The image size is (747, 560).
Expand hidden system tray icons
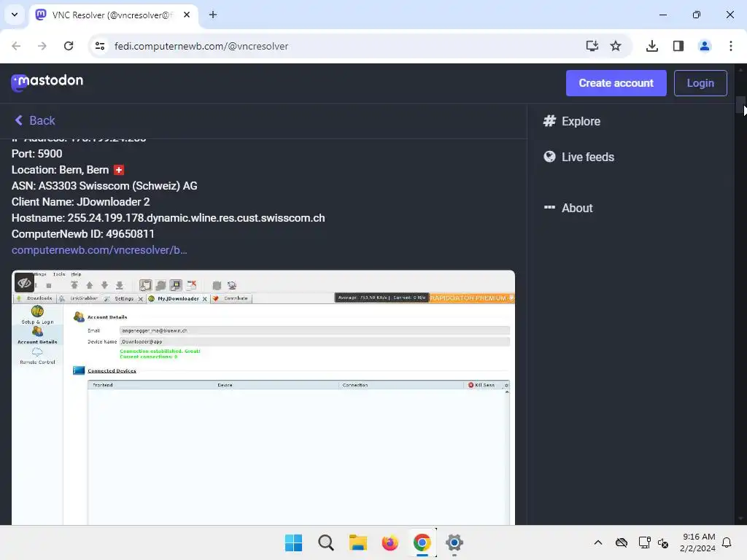(x=598, y=542)
